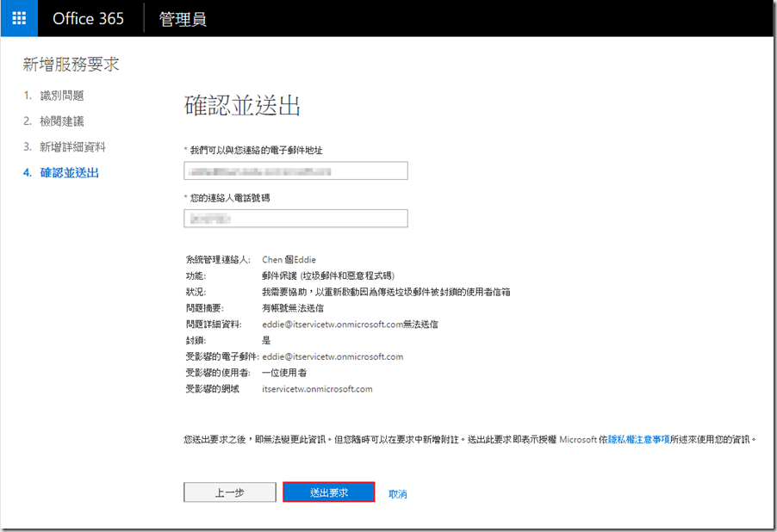Click the contact name Chen 個Eddie
The image size is (777, 532).
[295, 259]
